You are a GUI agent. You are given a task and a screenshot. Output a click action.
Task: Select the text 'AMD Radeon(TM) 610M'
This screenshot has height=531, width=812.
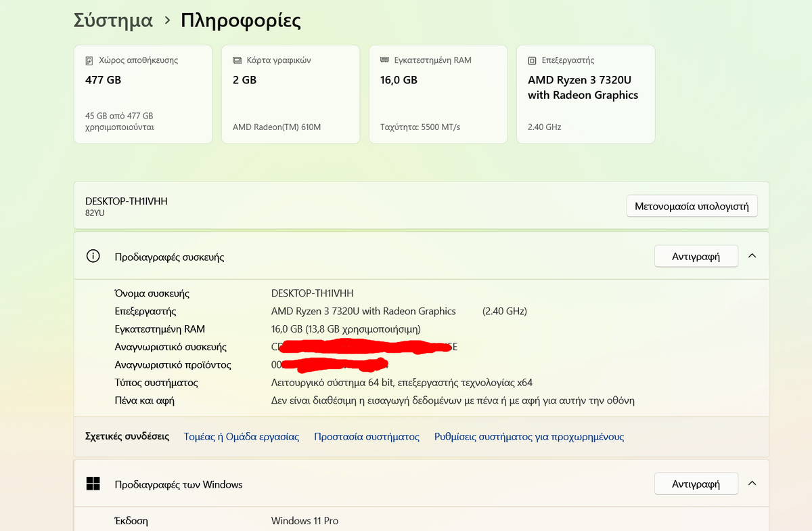point(277,127)
